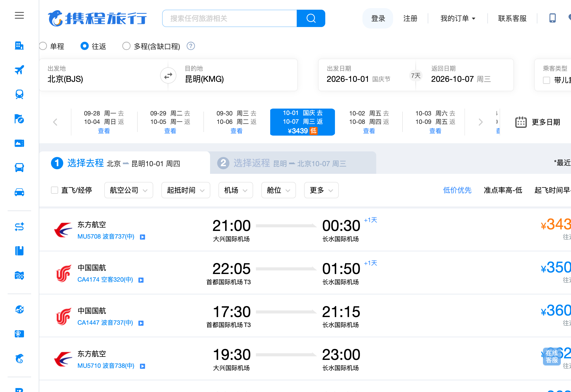Image resolution: width=571 pixels, height=392 pixels.
Task: Swap departure and destination cities
Action: [168, 75]
